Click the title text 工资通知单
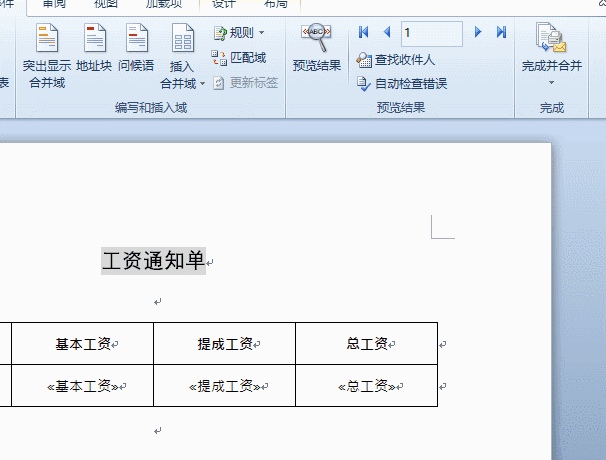 (153, 261)
